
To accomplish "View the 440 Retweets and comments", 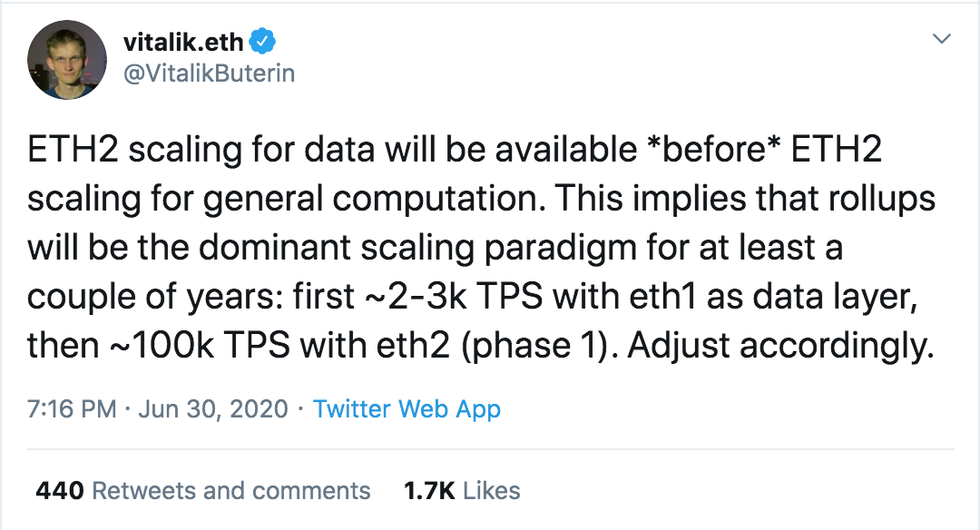I will click(x=203, y=491).
